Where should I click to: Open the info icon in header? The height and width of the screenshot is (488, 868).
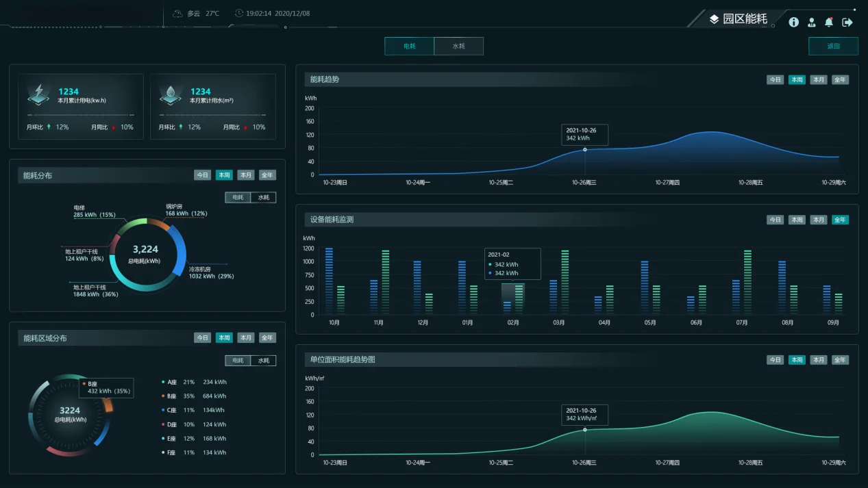click(x=793, y=22)
